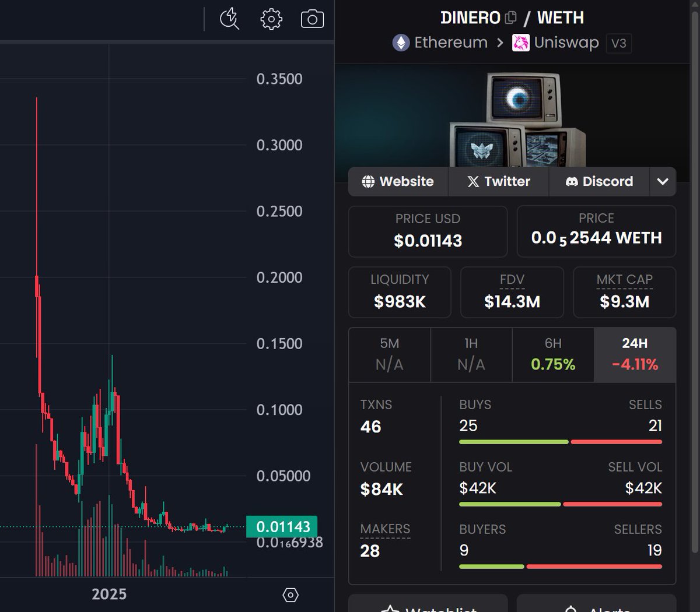Click the Ethereum chain logo icon
Image resolution: width=700 pixels, height=612 pixels.
(401, 43)
